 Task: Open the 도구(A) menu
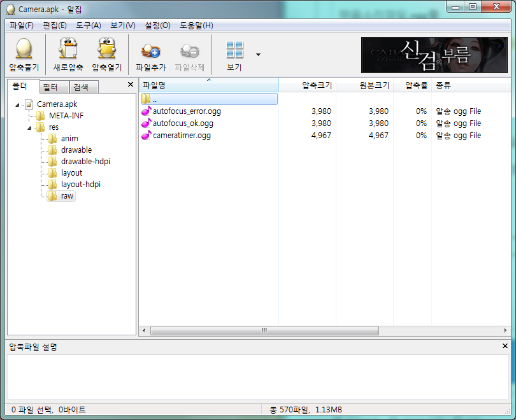(88, 25)
